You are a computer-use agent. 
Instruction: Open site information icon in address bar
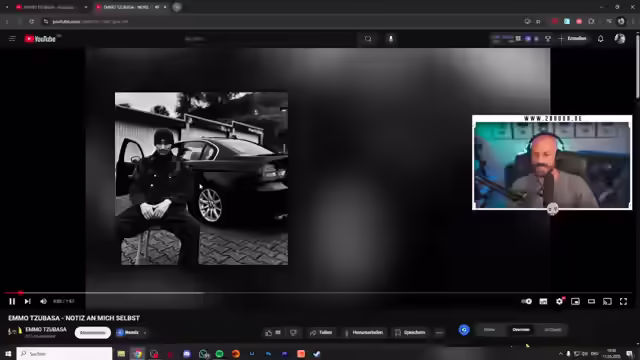click(x=46, y=21)
